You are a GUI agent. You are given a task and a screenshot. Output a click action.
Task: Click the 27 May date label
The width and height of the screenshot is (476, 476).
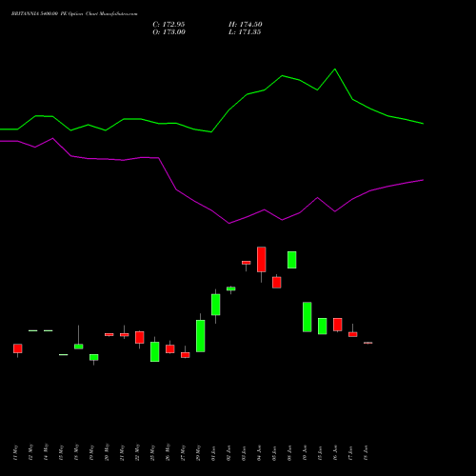click(183, 452)
